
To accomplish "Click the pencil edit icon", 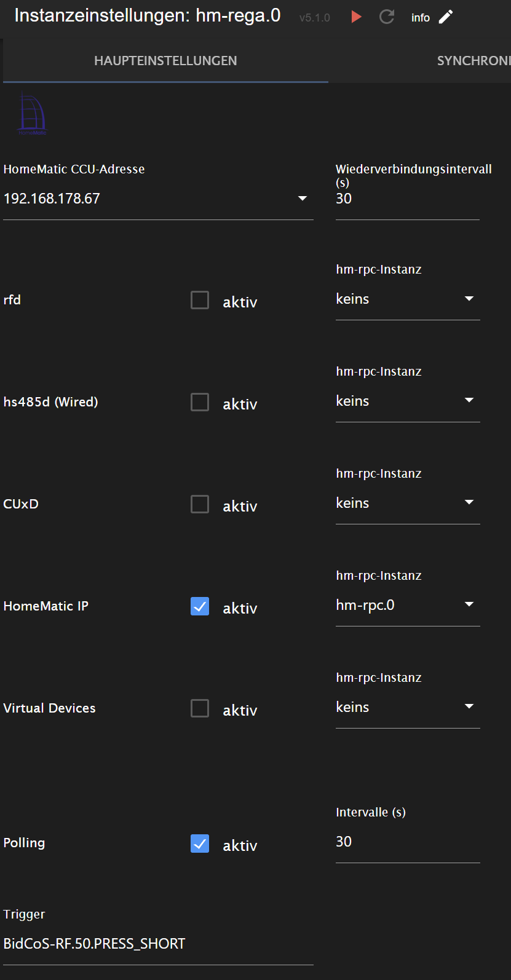I will (446, 17).
